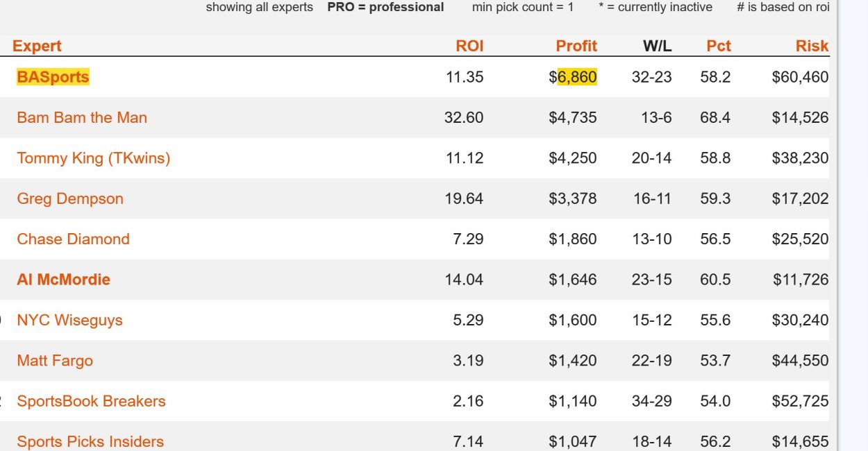This screenshot has width=868, height=451.
Task: Sort table by Risk column header
Action: click(x=812, y=46)
